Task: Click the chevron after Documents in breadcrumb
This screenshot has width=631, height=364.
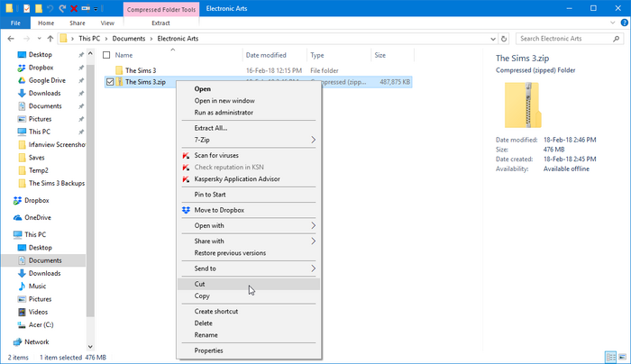Action: coord(151,39)
